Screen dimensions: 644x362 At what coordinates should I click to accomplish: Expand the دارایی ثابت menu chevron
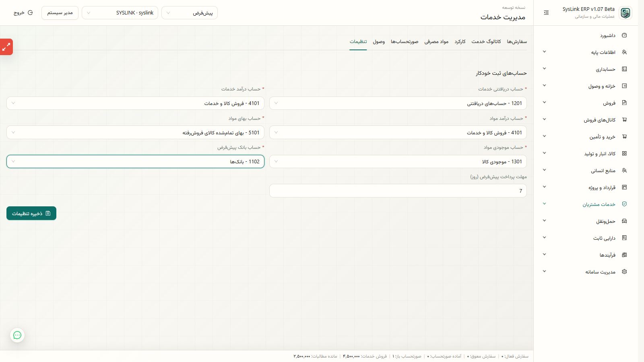tap(544, 238)
